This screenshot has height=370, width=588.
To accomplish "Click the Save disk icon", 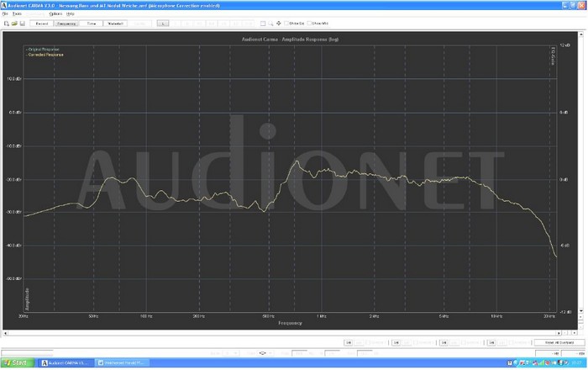I will point(22,24).
